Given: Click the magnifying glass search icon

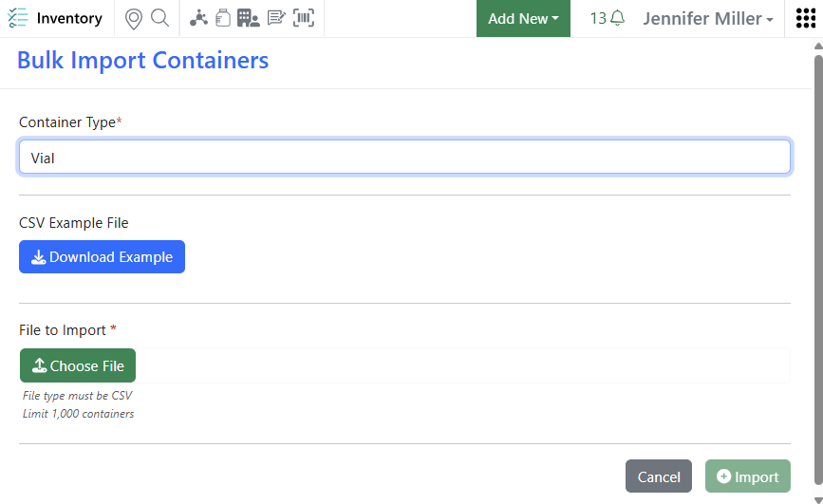Looking at the screenshot, I should 159,19.
